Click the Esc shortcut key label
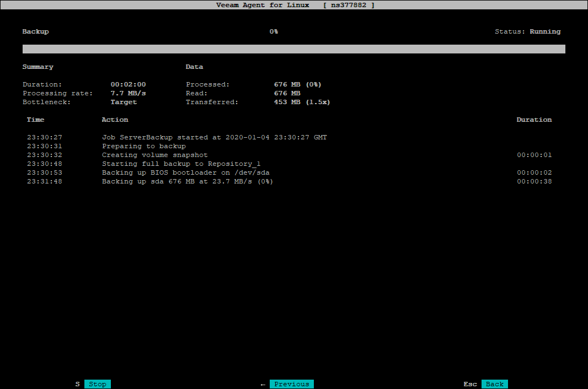This screenshot has width=588, height=389. tap(471, 384)
